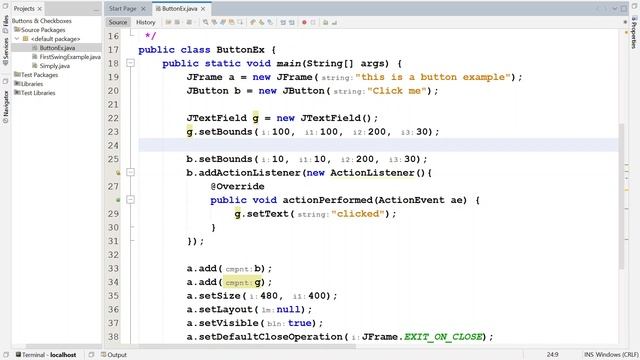This screenshot has height=360, width=640.
Task: Click the Stop Macro Recording square icon
Action: click(x=313, y=22)
